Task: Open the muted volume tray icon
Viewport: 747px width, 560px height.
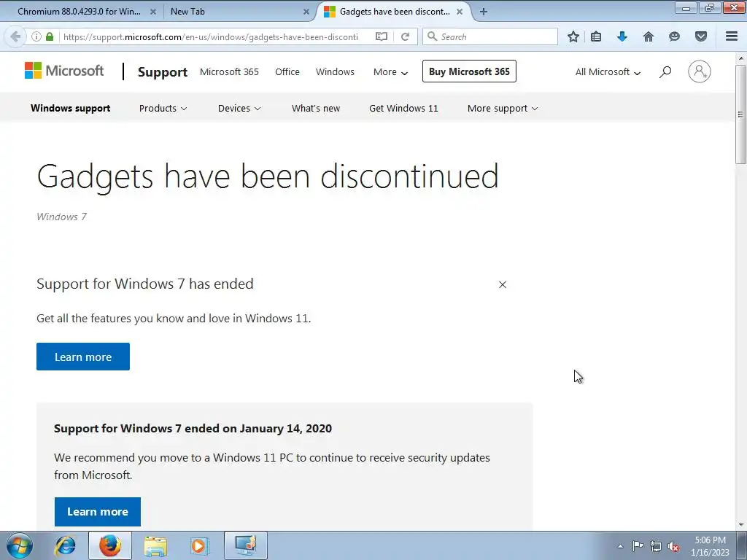Action: [673, 547]
